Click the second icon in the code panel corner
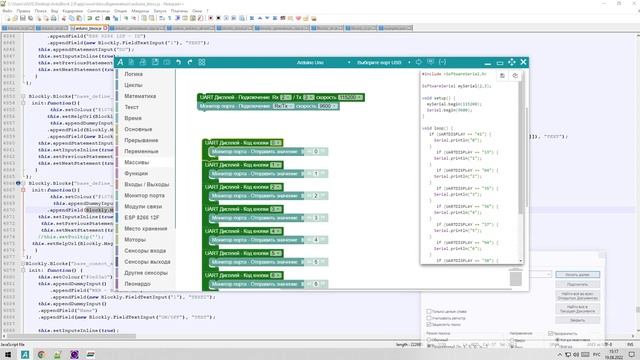The image size is (640, 360). point(515,76)
